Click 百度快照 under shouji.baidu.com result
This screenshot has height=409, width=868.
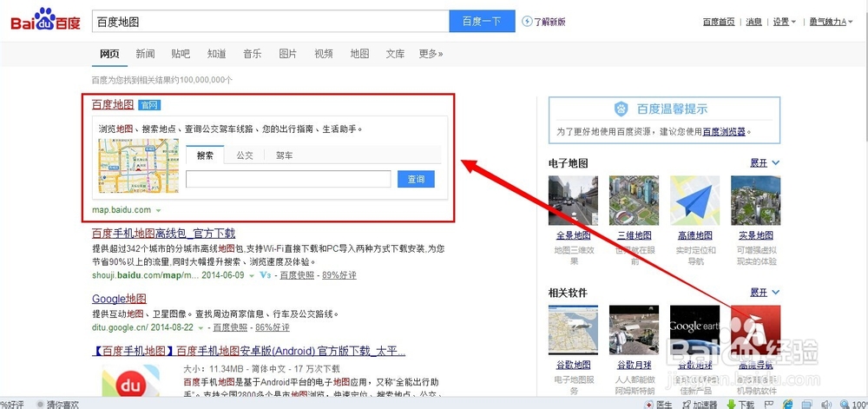[x=296, y=275]
